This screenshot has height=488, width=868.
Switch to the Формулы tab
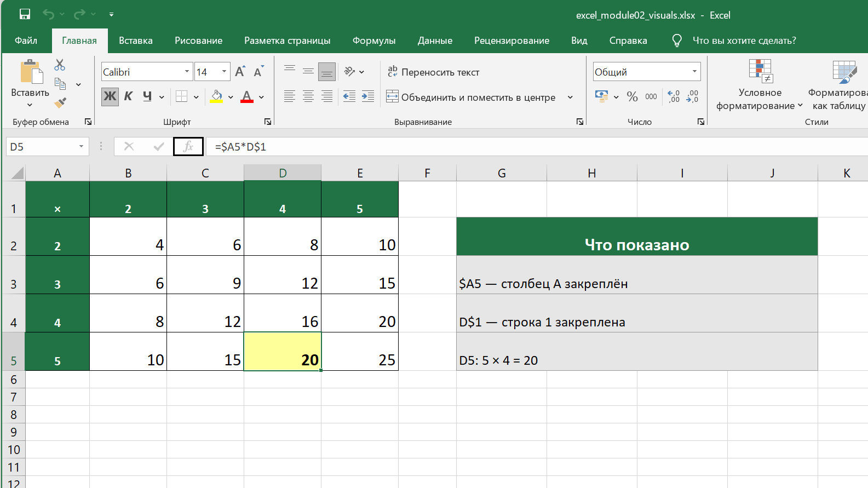tap(374, 41)
